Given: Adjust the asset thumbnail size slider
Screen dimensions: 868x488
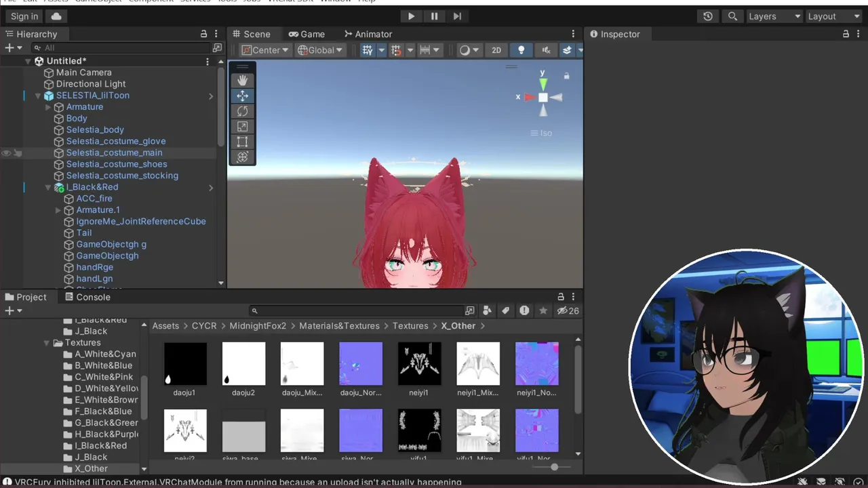Looking at the screenshot, I should pos(554,467).
